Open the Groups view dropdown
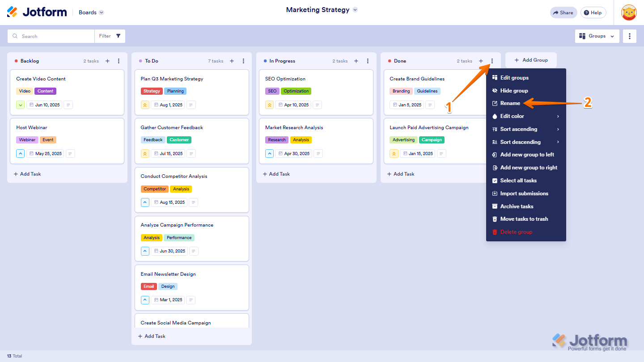The width and height of the screenshot is (644, 362). pyautogui.click(x=597, y=36)
